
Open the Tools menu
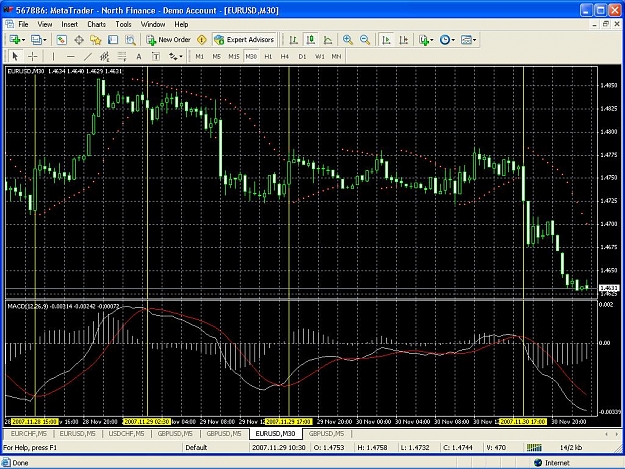[123, 24]
